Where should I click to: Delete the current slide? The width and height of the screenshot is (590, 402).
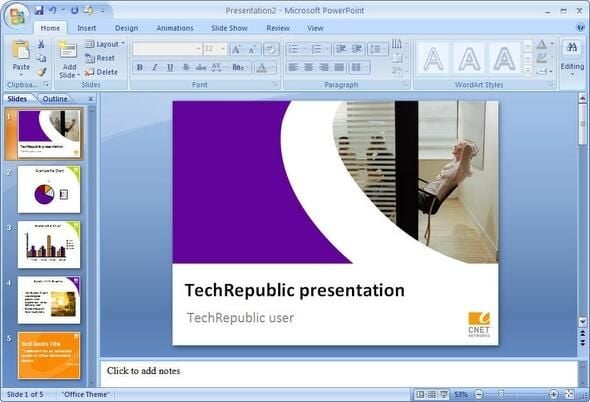[101, 72]
